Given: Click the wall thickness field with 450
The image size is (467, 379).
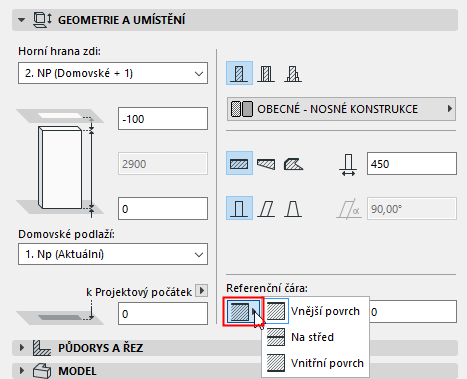Looking at the screenshot, I should coord(412,164).
